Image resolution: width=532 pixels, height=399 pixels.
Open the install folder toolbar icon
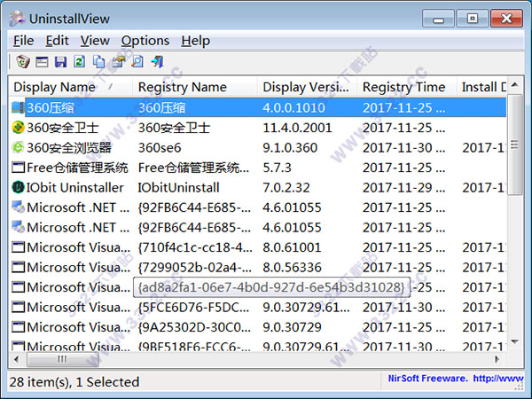pos(119,62)
